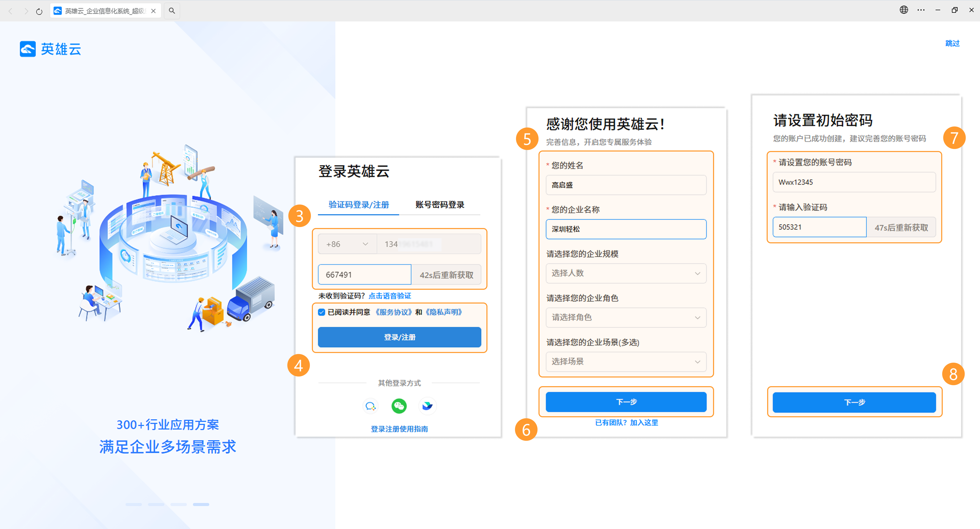The width and height of the screenshot is (980, 529).
Task: Open the 《服务协议》 link
Action: point(394,312)
